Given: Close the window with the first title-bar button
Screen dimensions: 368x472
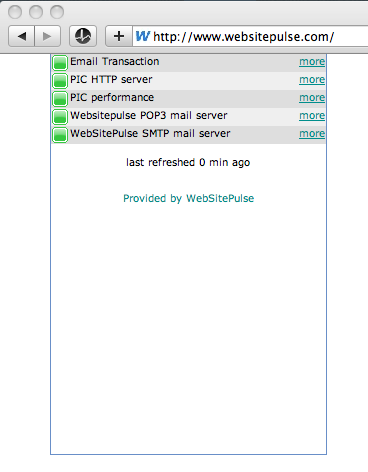Looking at the screenshot, I should pyautogui.click(x=15, y=12).
